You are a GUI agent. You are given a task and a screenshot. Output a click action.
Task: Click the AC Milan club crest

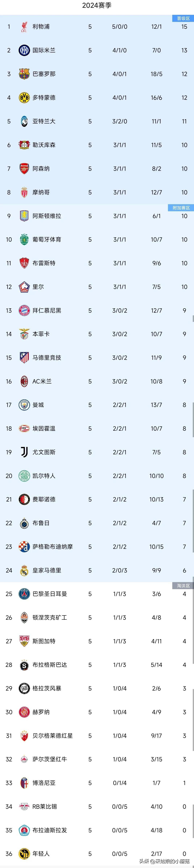(x=24, y=382)
